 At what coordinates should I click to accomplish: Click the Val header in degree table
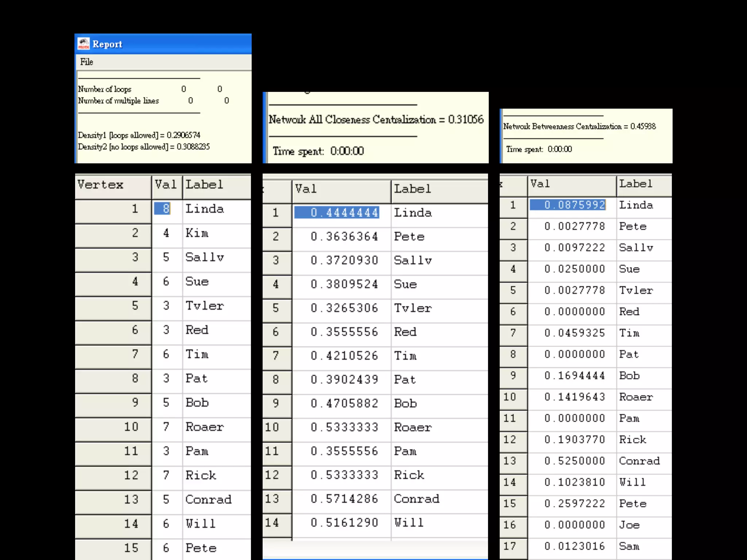pos(166,185)
